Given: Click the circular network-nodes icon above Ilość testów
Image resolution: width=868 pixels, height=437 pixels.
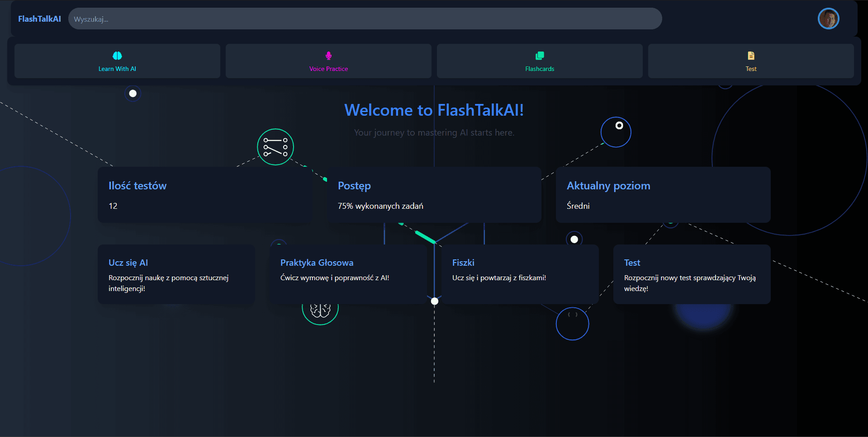Looking at the screenshot, I should 275,146.
